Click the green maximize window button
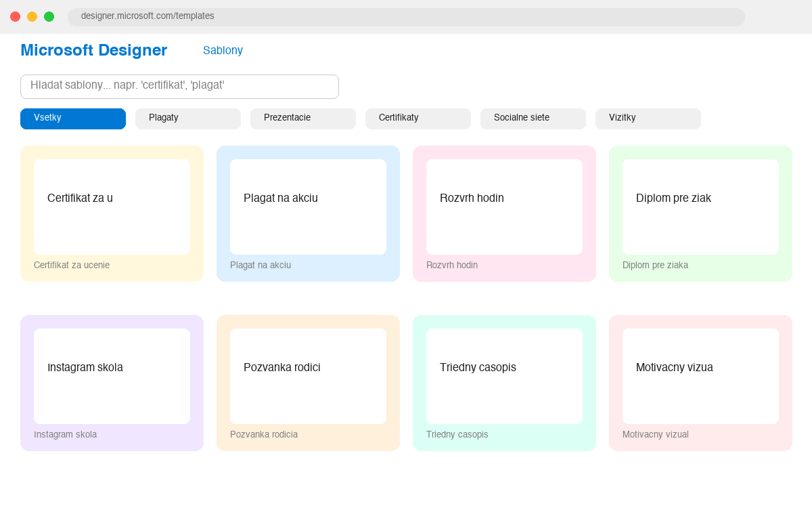This screenshot has width=812, height=508. [x=49, y=16]
